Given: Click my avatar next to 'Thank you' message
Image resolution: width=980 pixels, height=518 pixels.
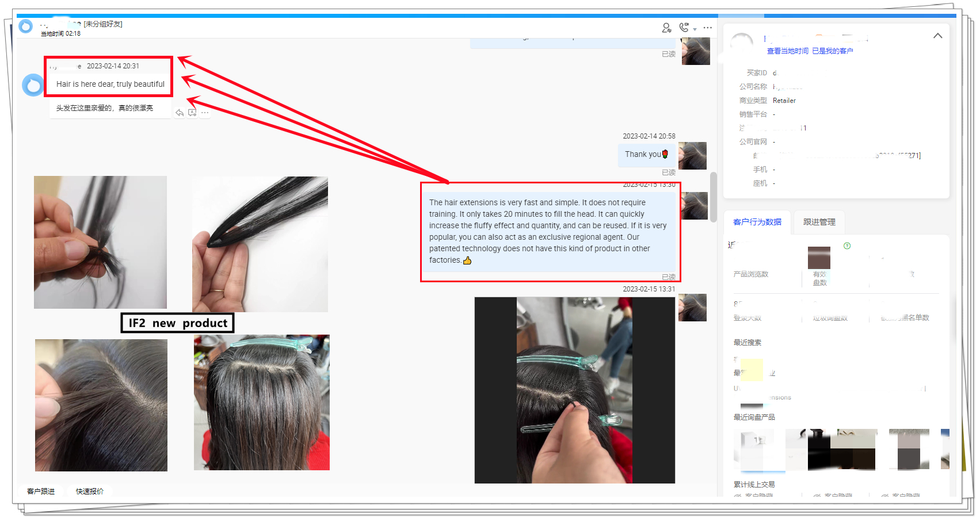Looking at the screenshot, I should [692, 156].
